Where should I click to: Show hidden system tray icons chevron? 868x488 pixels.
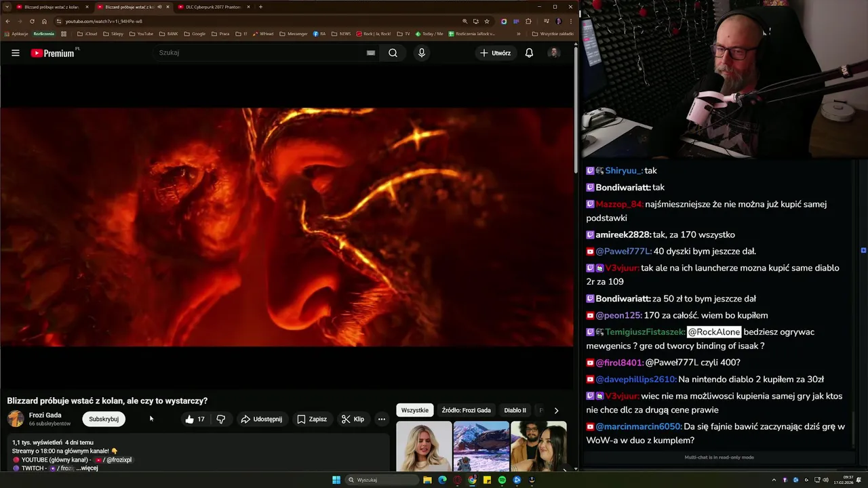774,480
